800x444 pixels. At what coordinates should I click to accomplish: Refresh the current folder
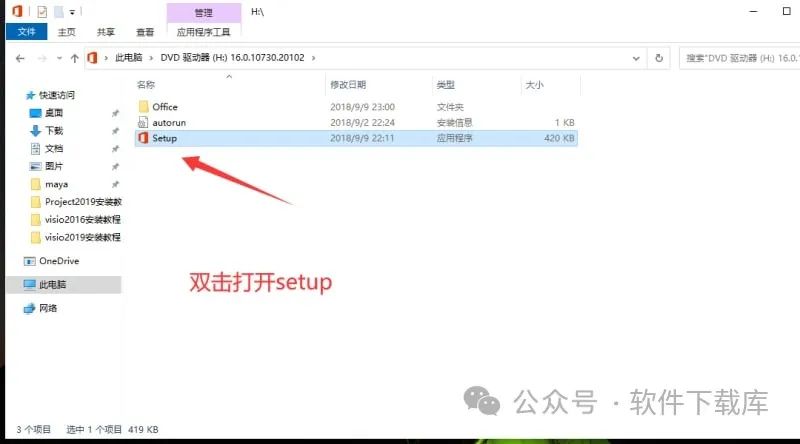[x=659, y=58]
